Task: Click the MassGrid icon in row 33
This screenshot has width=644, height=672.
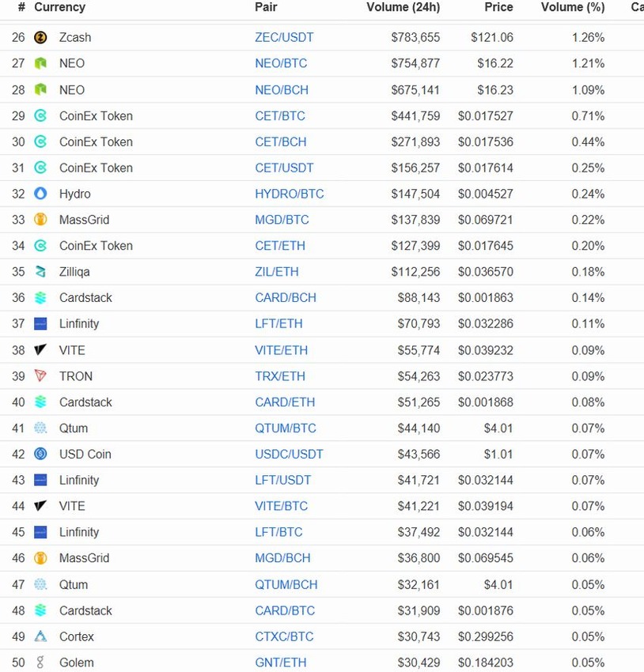Action: tap(40, 220)
